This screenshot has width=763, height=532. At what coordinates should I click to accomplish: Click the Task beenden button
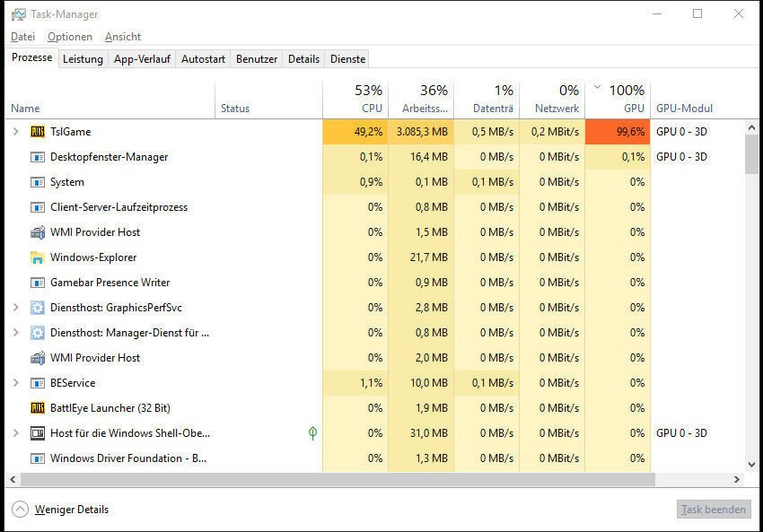714,510
